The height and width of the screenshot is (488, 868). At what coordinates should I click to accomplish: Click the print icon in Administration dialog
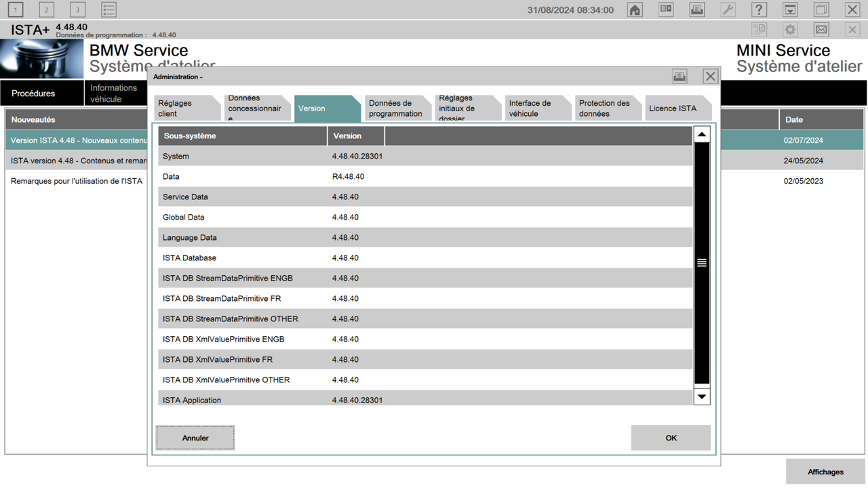[679, 77]
